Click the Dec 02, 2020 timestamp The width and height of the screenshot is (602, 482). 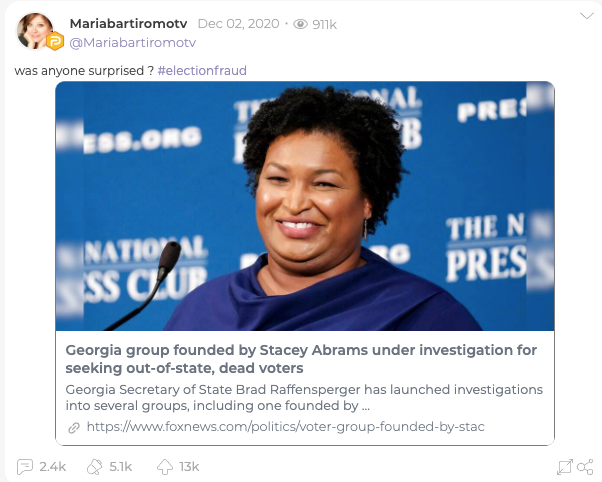pos(238,24)
